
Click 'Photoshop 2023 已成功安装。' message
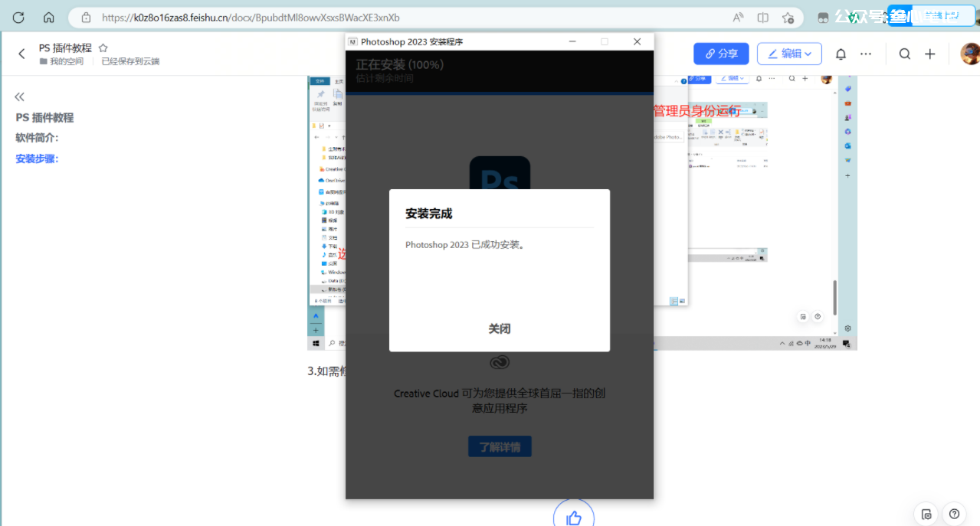pyautogui.click(x=465, y=245)
